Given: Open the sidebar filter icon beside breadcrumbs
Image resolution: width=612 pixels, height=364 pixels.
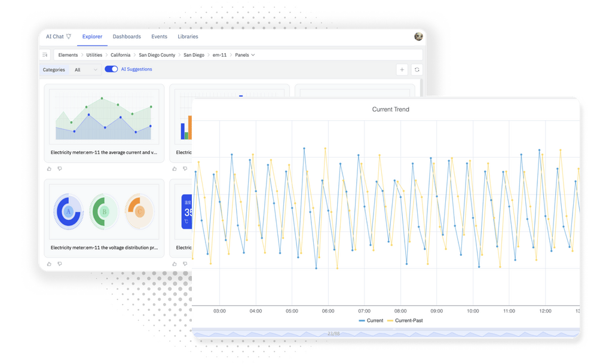Looking at the screenshot, I should tap(45, 54).
